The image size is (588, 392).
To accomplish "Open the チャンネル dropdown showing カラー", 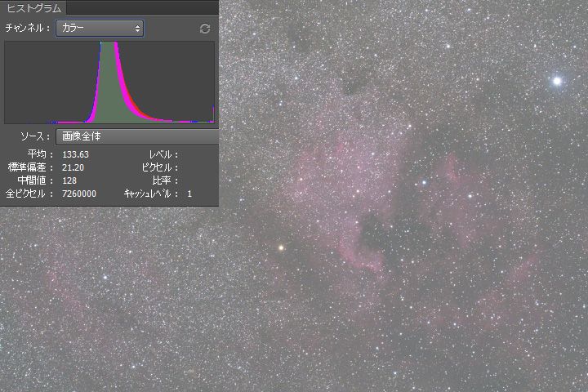I will point(100,28).
